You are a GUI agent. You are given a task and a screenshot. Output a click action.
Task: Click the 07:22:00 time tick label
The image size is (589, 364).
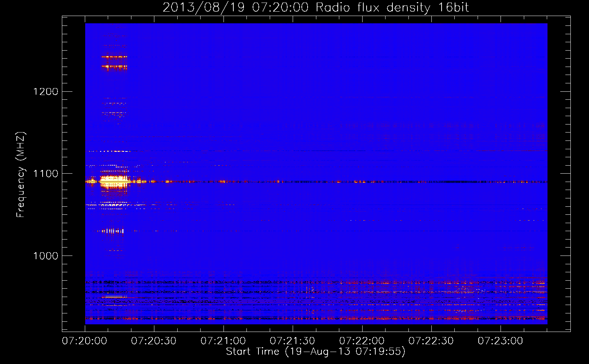coord(362,341)
